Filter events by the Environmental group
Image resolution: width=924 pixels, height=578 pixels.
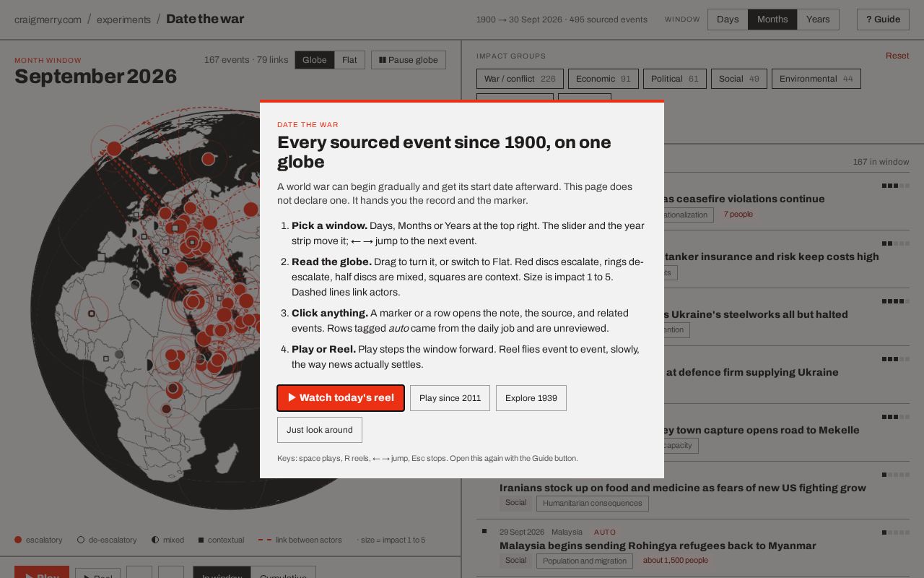click(x=816, y=79)
